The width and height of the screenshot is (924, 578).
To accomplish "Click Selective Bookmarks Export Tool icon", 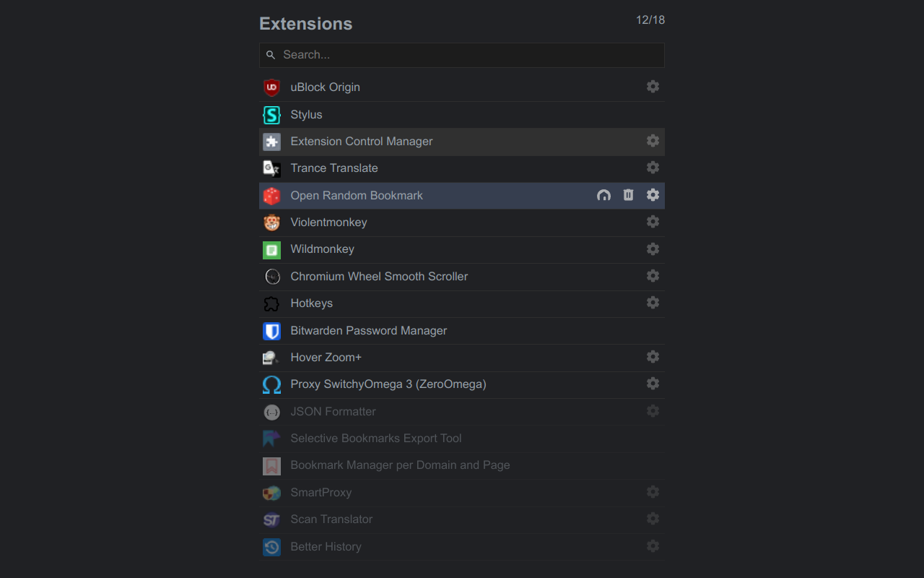I will point(271,439).
